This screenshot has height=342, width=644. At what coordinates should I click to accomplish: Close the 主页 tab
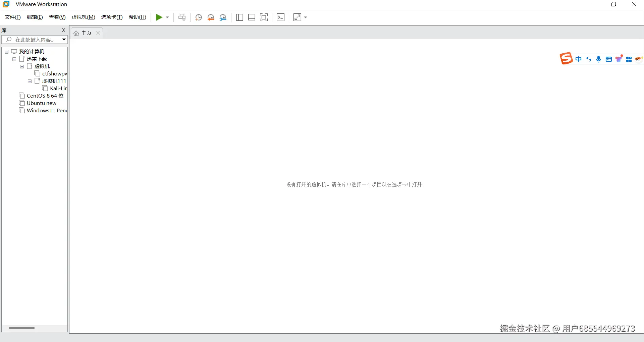pyautogui.click(x=98, y=33)
